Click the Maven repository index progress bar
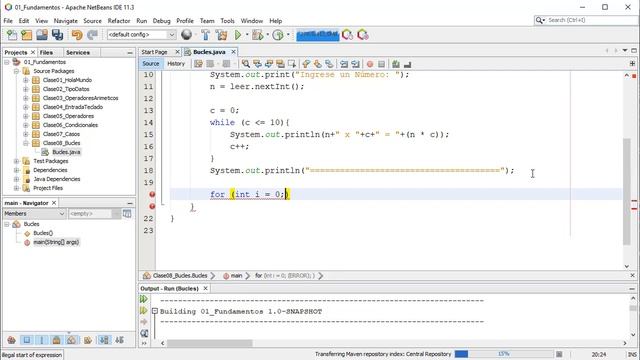Screen dimensions: 640x360 pos(504,354)
